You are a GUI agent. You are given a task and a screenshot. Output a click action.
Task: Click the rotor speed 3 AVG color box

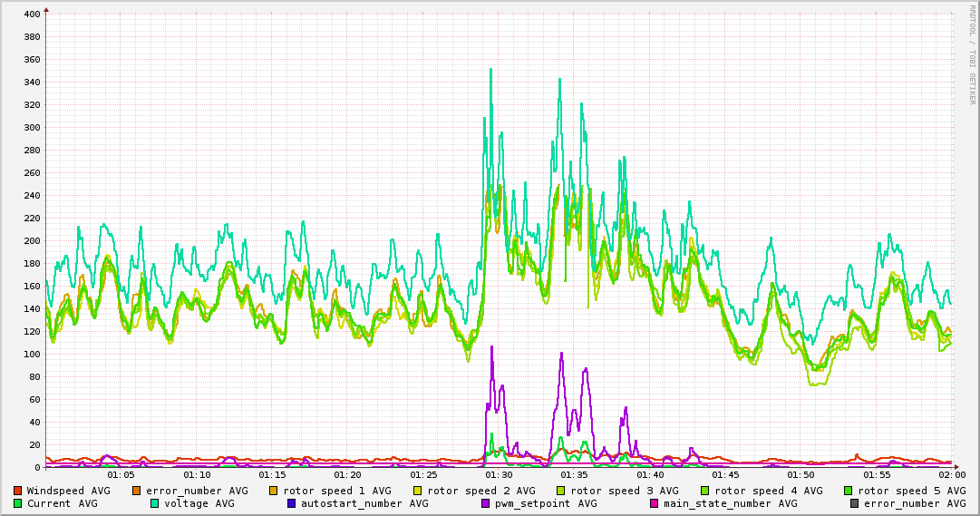coord(561,491)
